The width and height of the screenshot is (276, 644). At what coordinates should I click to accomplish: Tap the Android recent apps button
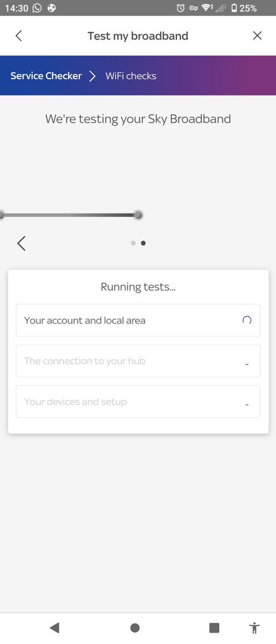pyautogui.click(x=214, y=627)
